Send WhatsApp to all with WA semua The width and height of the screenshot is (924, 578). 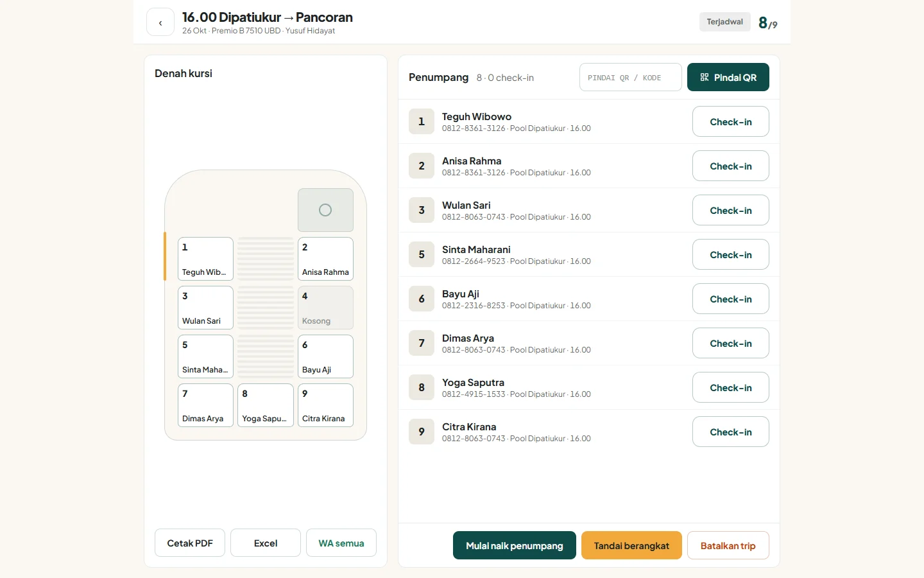[x=341, y=543]
